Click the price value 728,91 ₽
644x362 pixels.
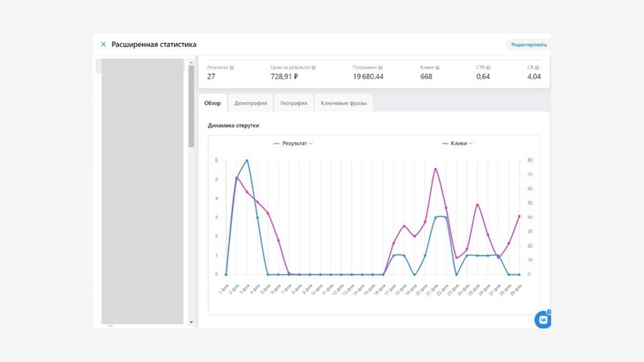click(284, 77)
